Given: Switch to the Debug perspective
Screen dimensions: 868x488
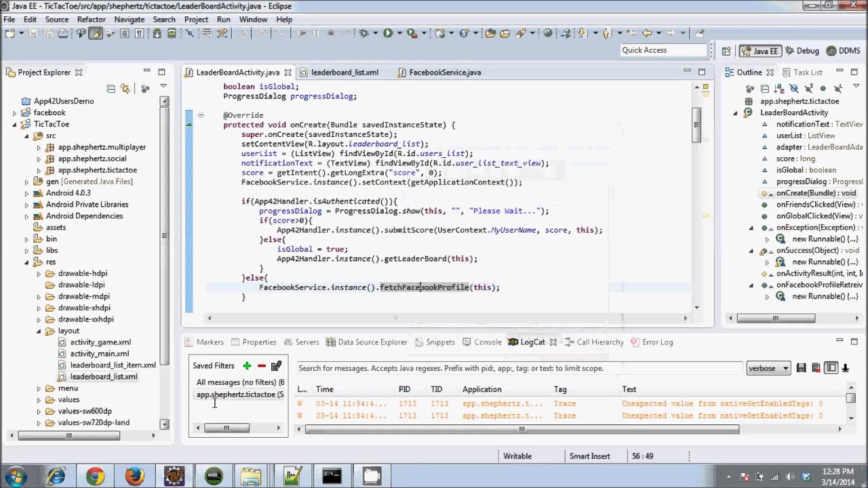Looking at the screenshot, I should pos(802,51).
